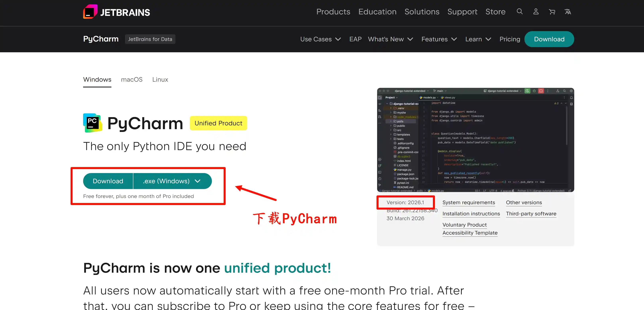Viewport: 644px width, 310px height.
Task: Expand the What's New dropdown
Action: pyautogui.click(x=390, y=39)
